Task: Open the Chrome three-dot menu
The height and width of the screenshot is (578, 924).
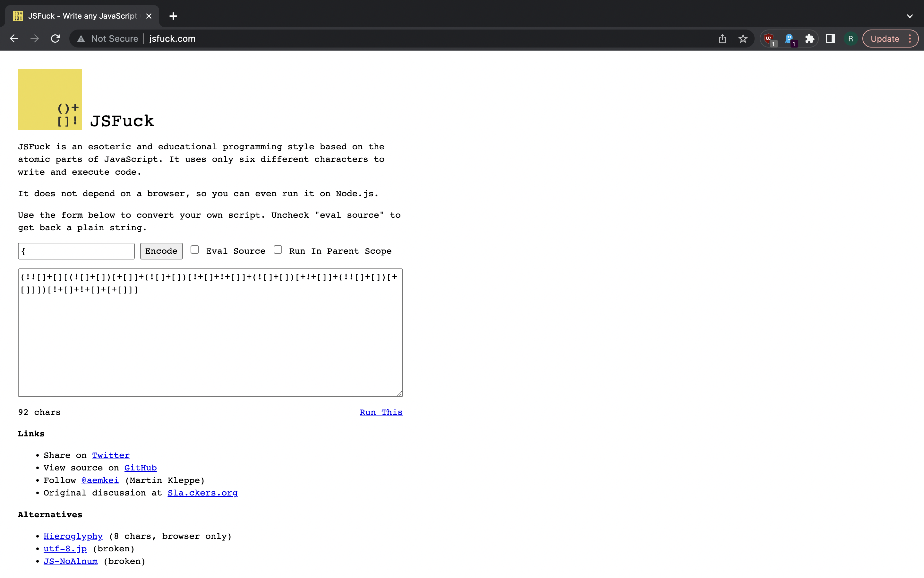Action: (x=910, y=39)
